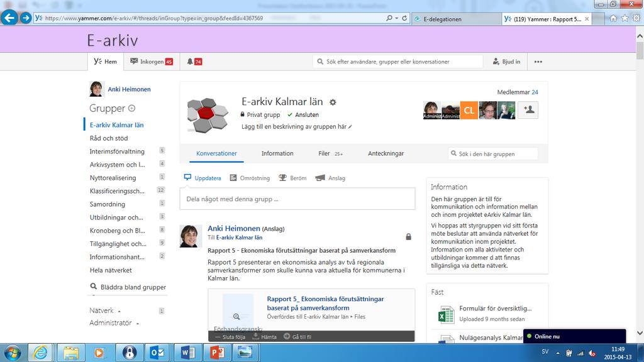Image resolution: width=644 pixels, height=362 pixels.
Task: Open File Explorer from the taskbar
Action: point(70,353)
